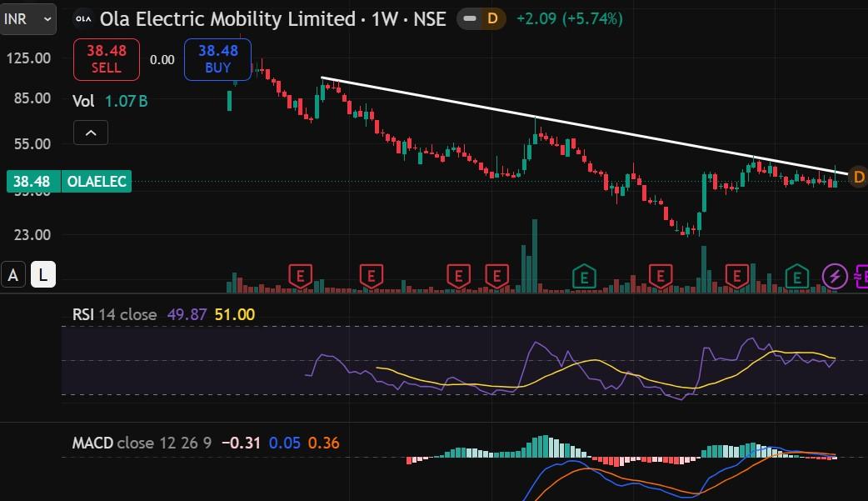Toggle the L log-scale button
Screen dimensions: 868x501
click(x=43, y=275)
